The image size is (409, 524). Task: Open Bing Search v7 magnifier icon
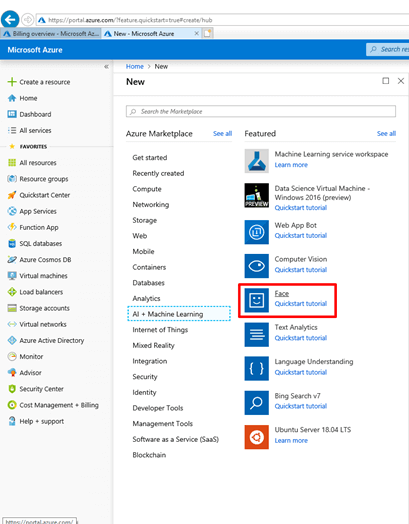point(256,403)
